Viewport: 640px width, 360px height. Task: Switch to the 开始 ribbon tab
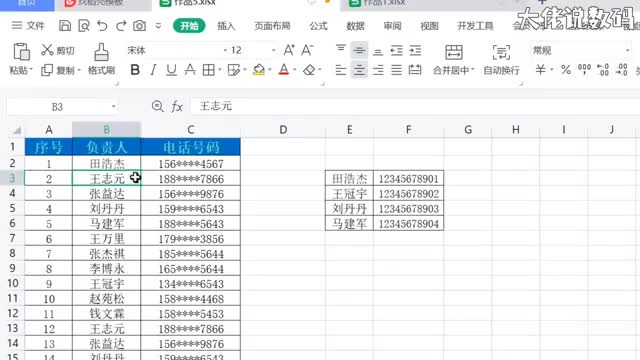pyautogui.click(x=189, y=26)
